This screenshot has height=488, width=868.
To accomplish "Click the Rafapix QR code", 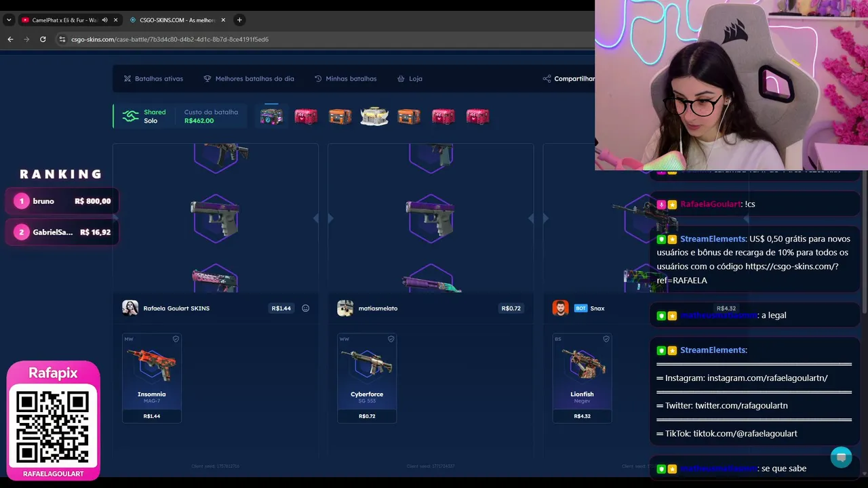I will coord(53,426).
